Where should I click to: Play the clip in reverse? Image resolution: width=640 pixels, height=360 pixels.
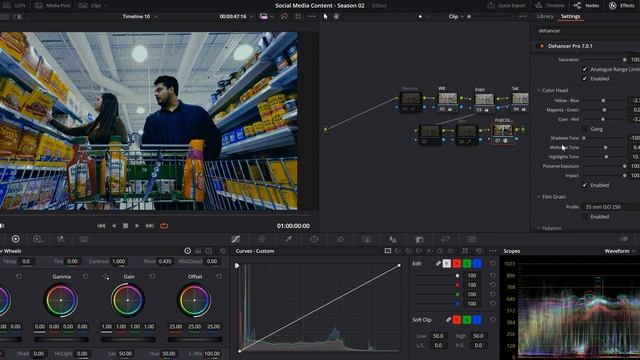pos(114,226)
